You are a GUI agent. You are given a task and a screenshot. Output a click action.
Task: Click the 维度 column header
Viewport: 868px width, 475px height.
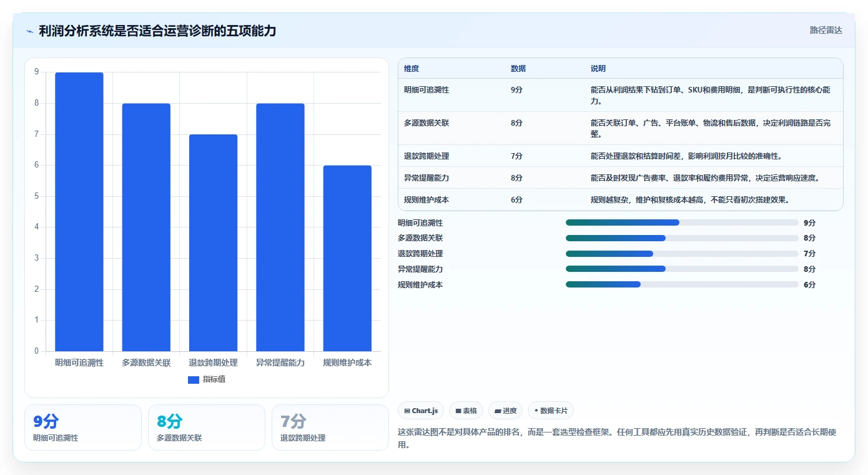(412, 69)
